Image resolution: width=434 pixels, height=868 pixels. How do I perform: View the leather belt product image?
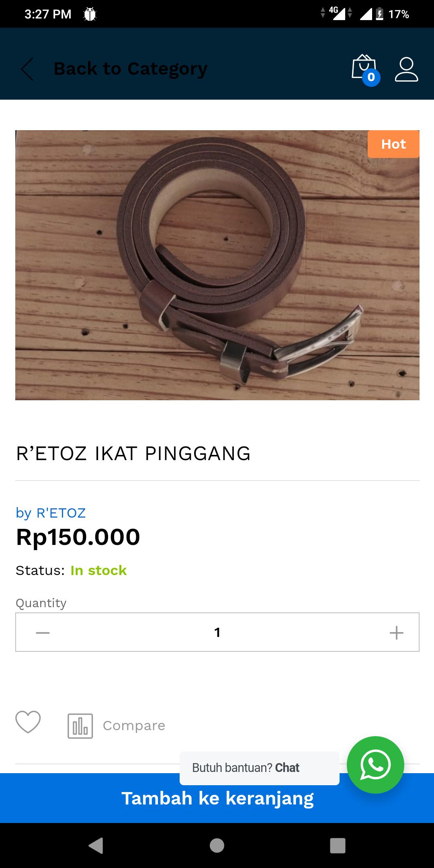click(x=217, y=265)
